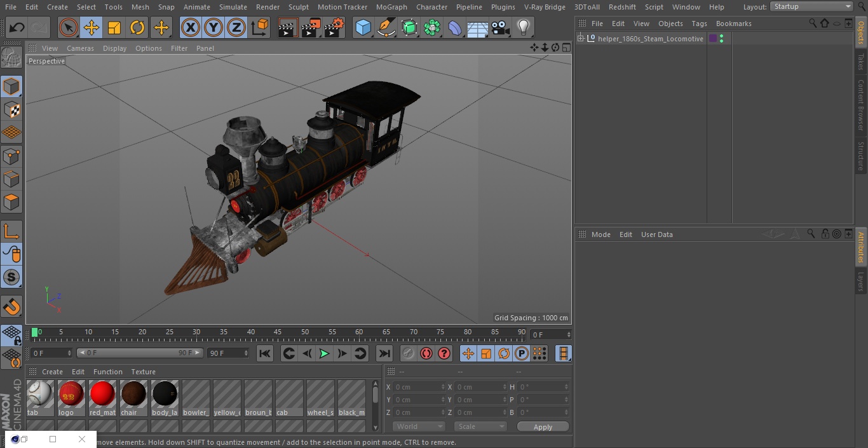Open the render settings icon
The height and width of the screenshot is (448, 868).
pyautogui.click(x=334, y=27)
